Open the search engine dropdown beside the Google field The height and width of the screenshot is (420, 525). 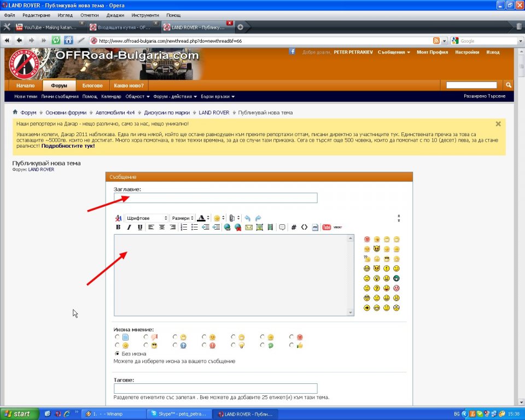pyautogui.click(x=520, y=41)
